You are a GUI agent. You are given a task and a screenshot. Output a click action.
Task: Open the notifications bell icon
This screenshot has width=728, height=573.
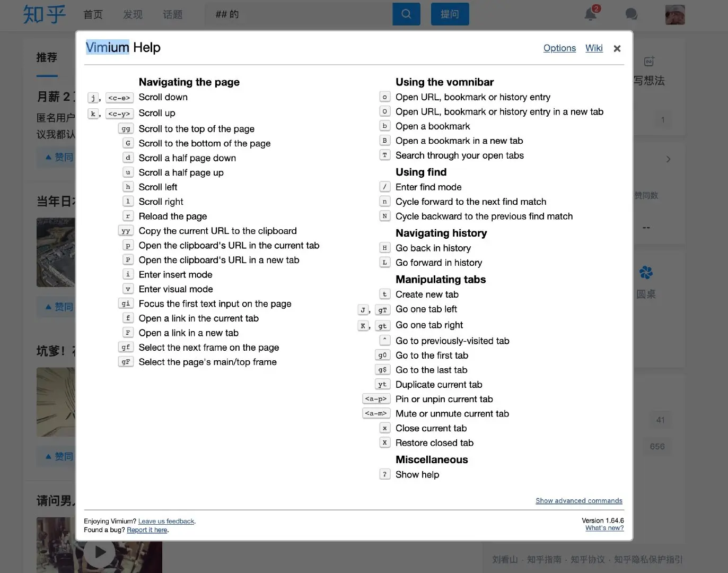[x=591, y=14]
